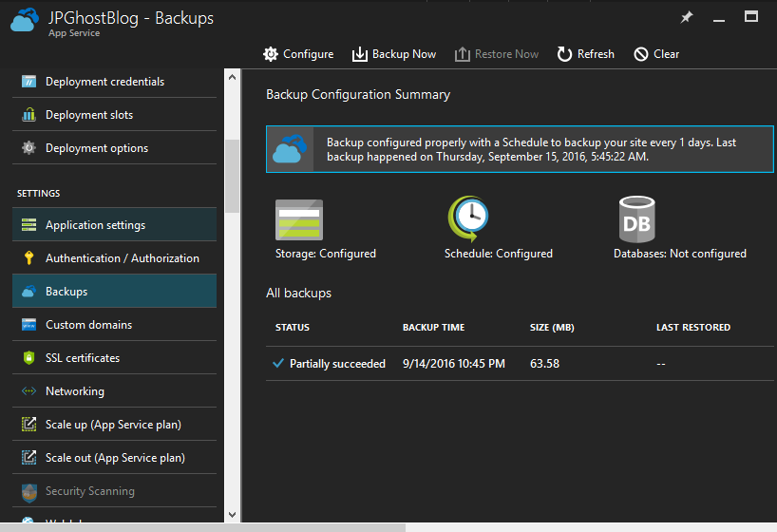This screenshot has height=532, width=777.
Task: Click the Custom domains www icon
Action: click(x=28, y=324)
